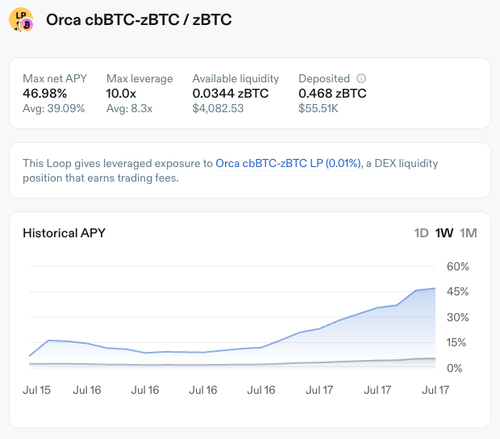Click the 30% axis label
The height and width of the screenshot is (439, 500).
458,317
